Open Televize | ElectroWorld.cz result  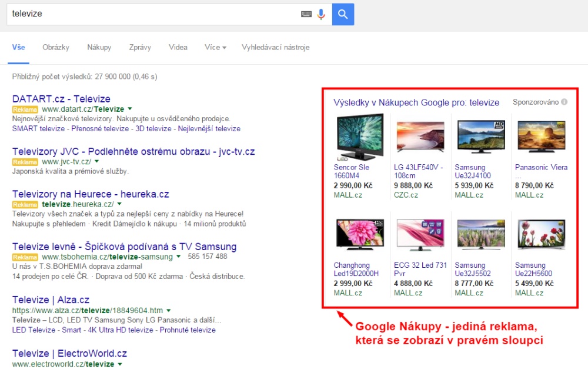69,353
